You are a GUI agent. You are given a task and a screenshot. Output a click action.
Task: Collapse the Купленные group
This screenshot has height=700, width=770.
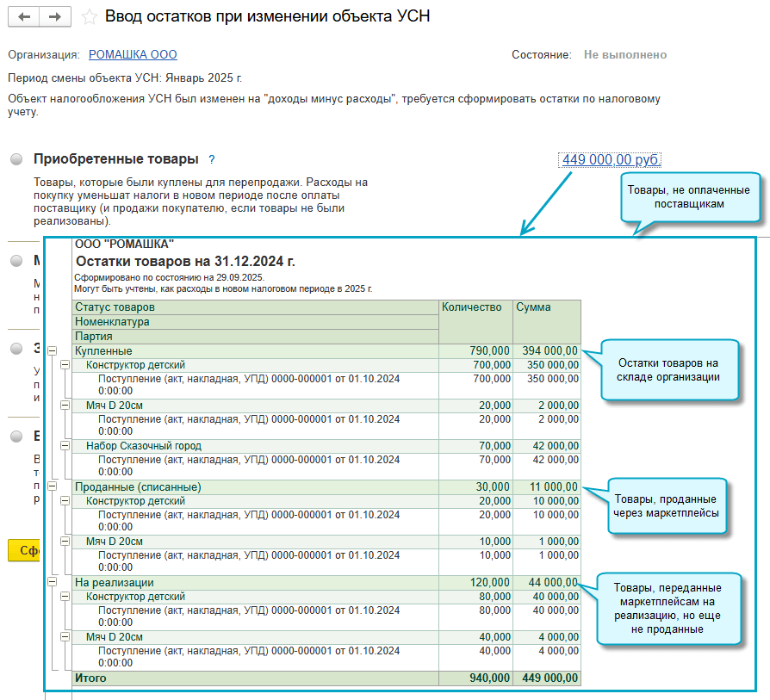[x=52, y=351]
